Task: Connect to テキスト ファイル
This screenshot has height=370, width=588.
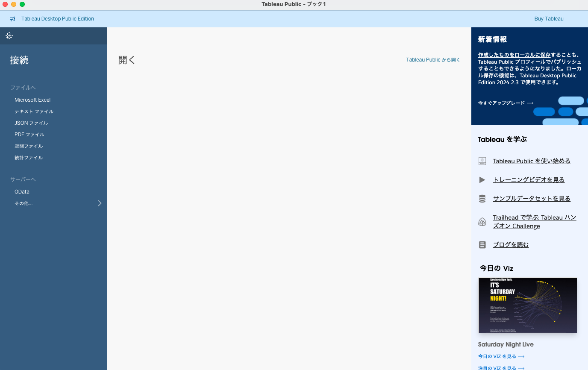Action: [x=34, y=112]
